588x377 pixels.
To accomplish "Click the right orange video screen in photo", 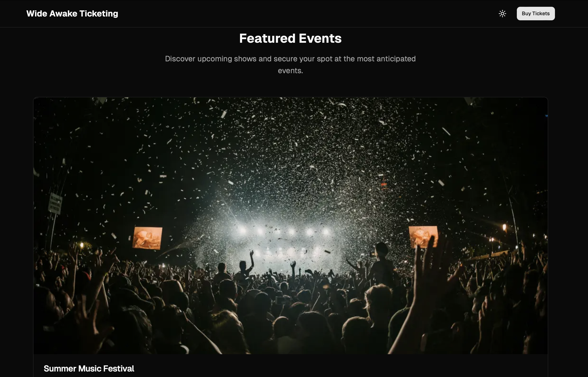I will [x=423, y=237].
